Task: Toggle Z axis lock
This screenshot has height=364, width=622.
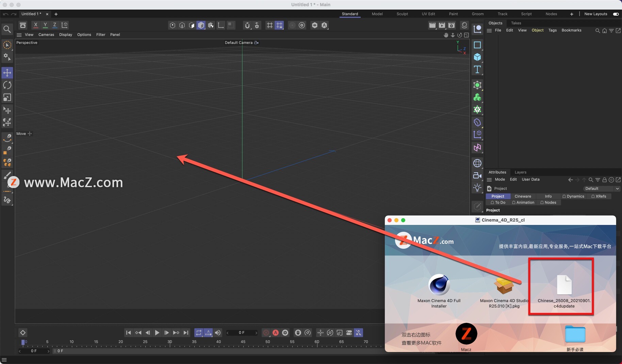Action: 54,25
